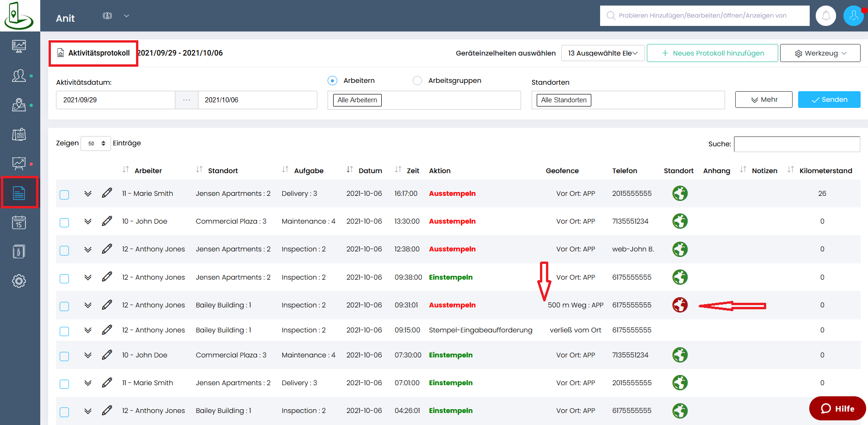Viewport: 868px width, 425px height.
Task: Change the entries-per-page stepper showing 50
Action: (x=96, y=144)
